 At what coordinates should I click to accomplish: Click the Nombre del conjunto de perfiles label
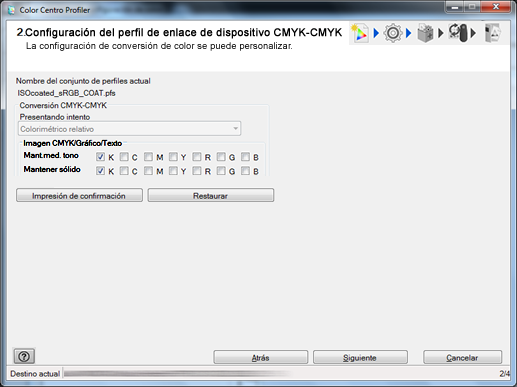click(83, 81)
